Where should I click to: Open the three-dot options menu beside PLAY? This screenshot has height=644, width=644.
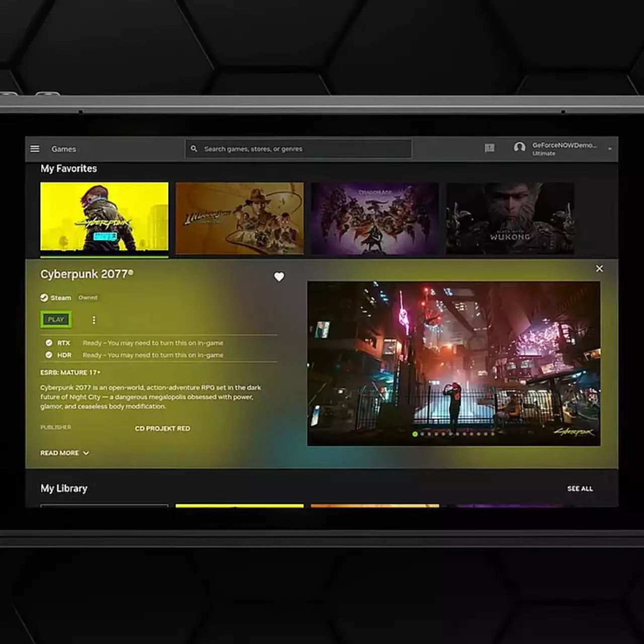(94, 319)
